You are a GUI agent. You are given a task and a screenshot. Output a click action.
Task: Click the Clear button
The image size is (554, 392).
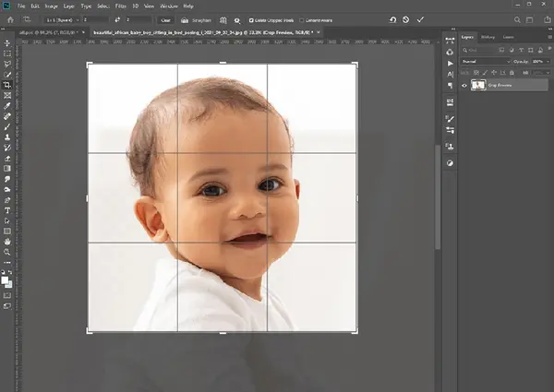[x=165, y=20]
